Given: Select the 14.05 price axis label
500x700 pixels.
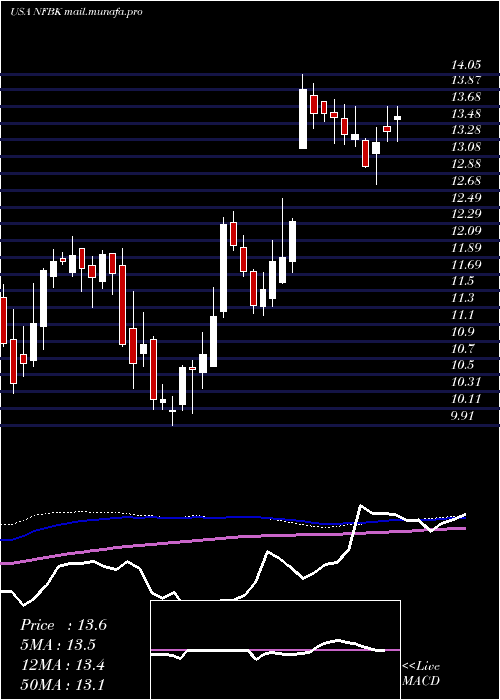Looking at the screenshot, I should click(466, 65).
